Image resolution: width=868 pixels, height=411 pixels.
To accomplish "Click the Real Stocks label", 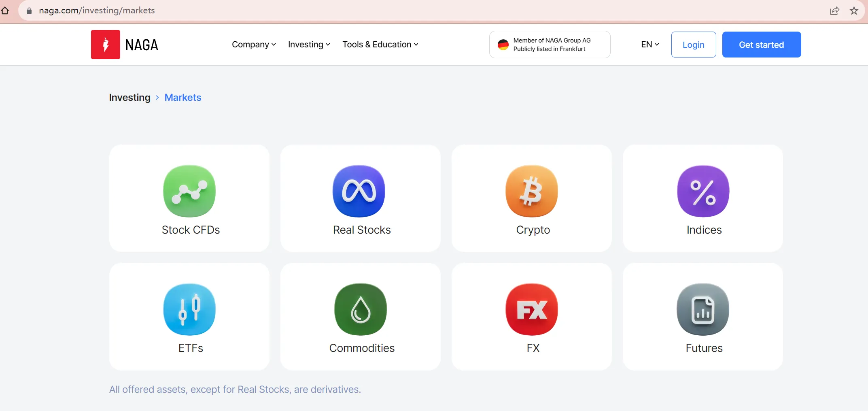I will point(362,230).
